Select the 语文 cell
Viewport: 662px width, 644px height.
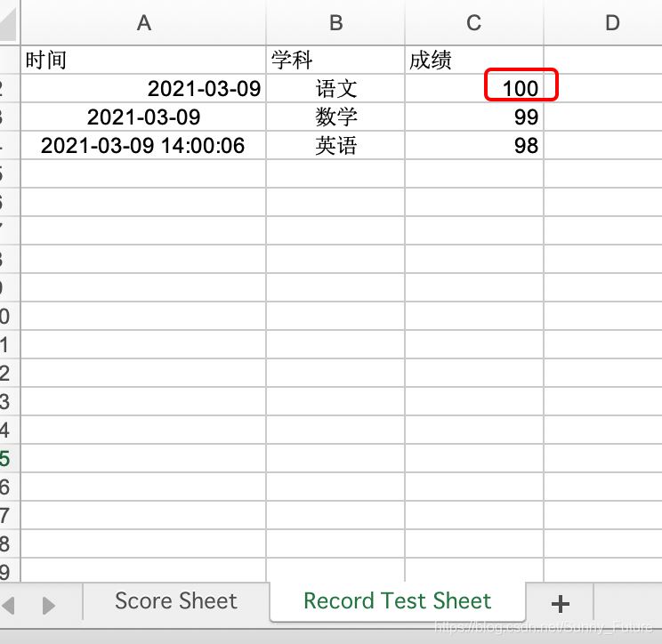coord(335,88)
